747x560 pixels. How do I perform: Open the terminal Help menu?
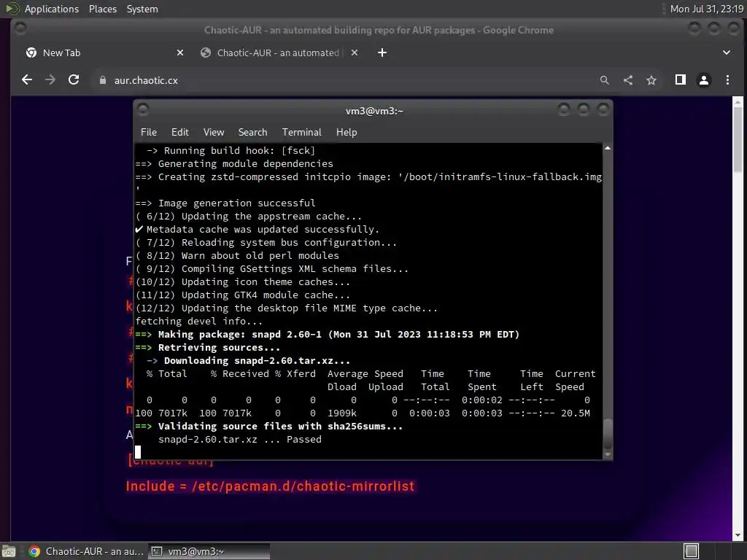click(x=347, y=133)
